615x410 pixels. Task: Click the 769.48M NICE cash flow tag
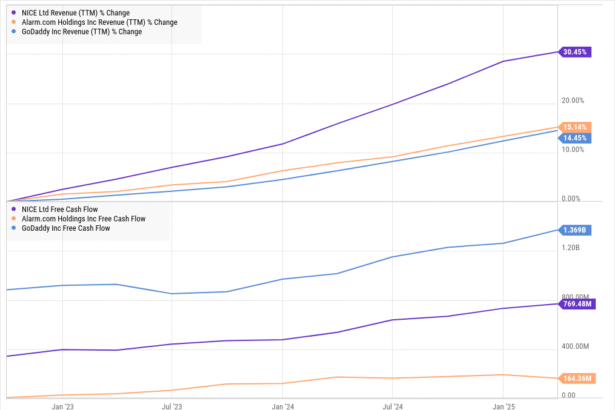pyautogui.click(x=574, y=305)
